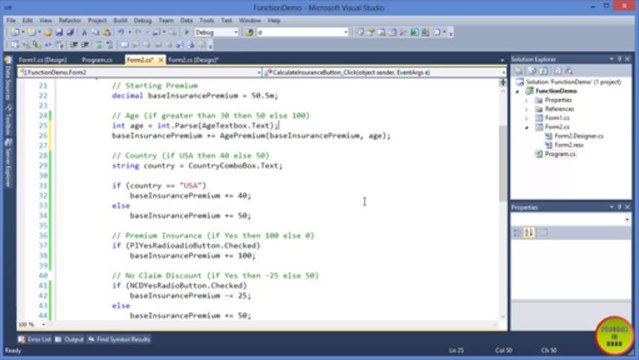Open the Build menu

click(x=120, y=20)
